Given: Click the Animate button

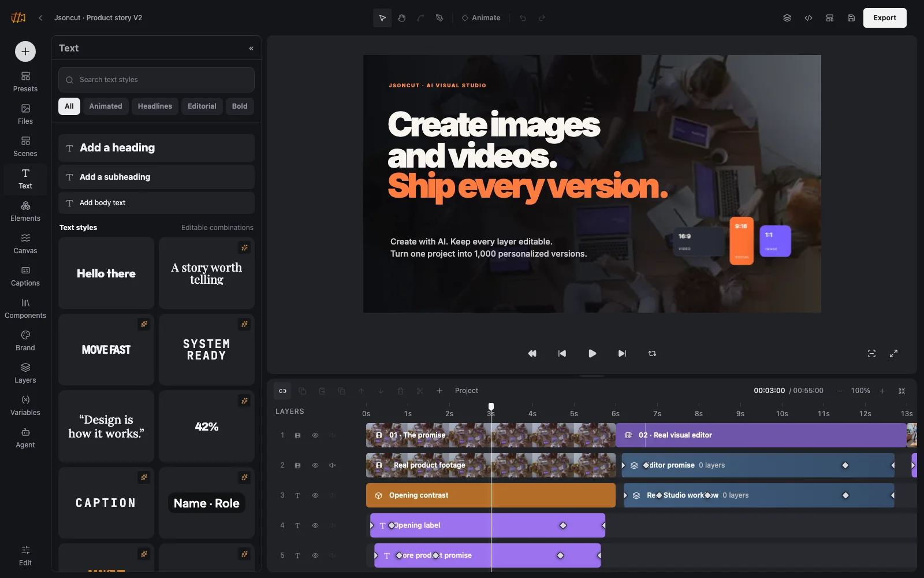Looking at the screenshot, I should click(480, 18).
